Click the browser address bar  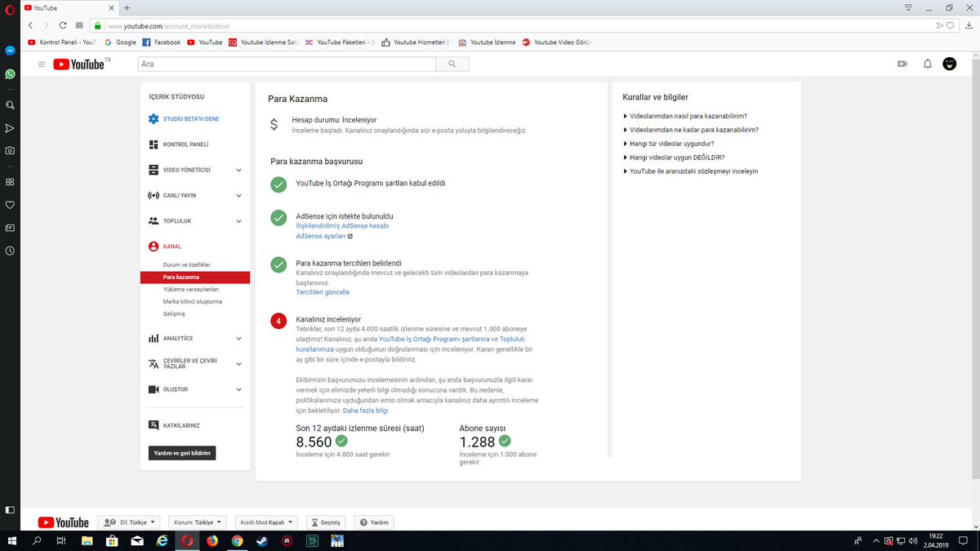click(x=514, y=25)
